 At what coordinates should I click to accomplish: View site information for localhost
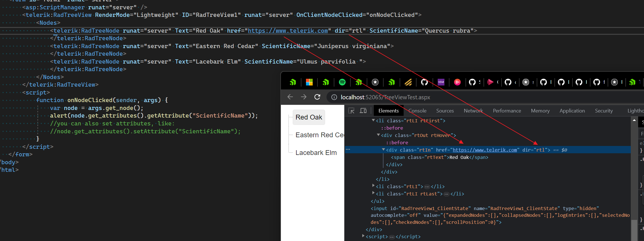click(x=334, y=97)
